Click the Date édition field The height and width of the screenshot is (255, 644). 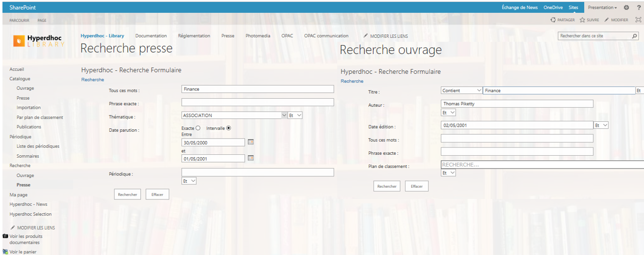517,125
